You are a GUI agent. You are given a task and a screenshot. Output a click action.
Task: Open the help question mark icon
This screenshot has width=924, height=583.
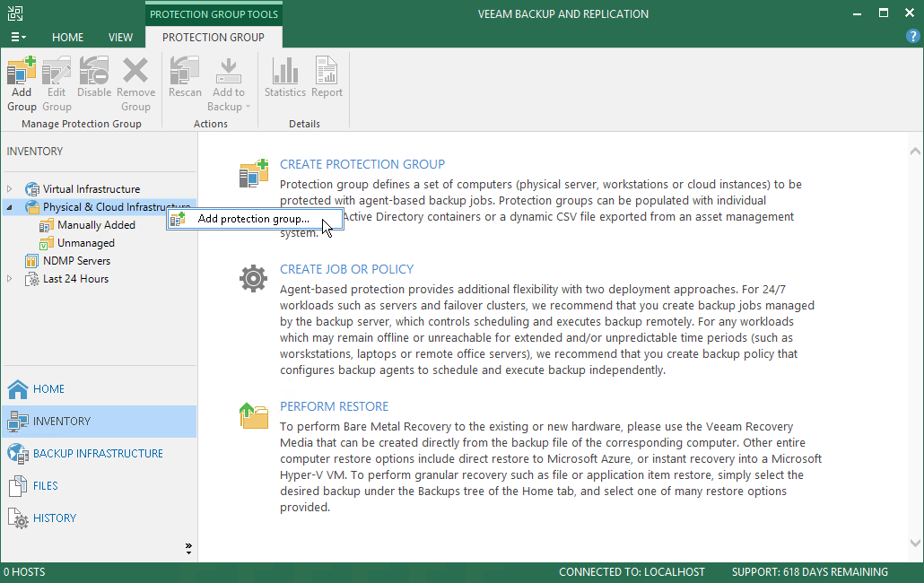click(x=912, y=37)
